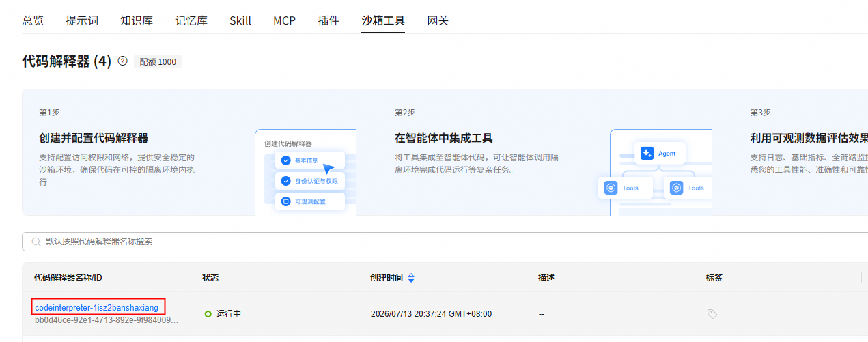
Task: Sort by 创建时间 using the sort arrows
Action: click(411, 278)
